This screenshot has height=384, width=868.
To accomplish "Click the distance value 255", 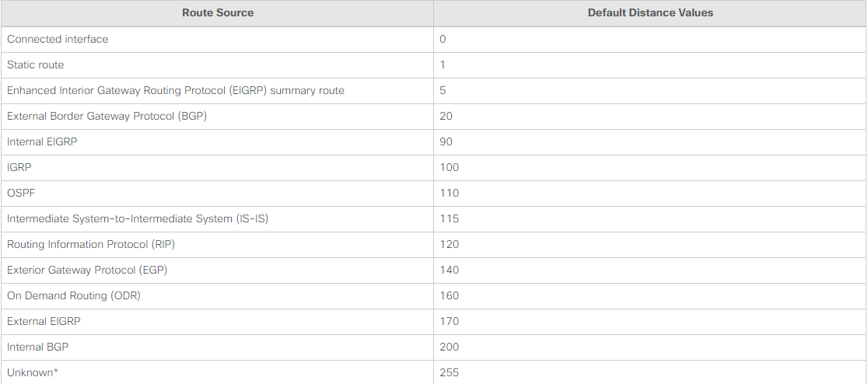I will [x=450, y=372].
